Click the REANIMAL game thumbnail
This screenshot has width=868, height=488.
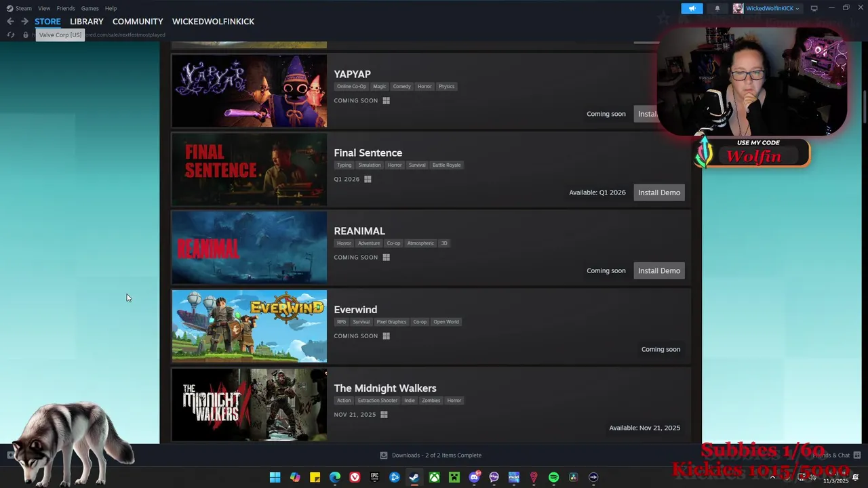[250, 247]
